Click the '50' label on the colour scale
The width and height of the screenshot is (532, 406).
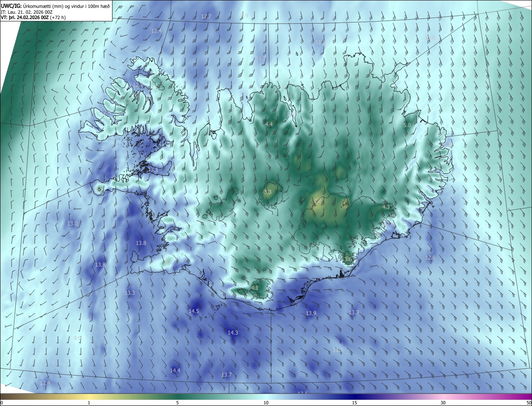(x=529, y=403)
